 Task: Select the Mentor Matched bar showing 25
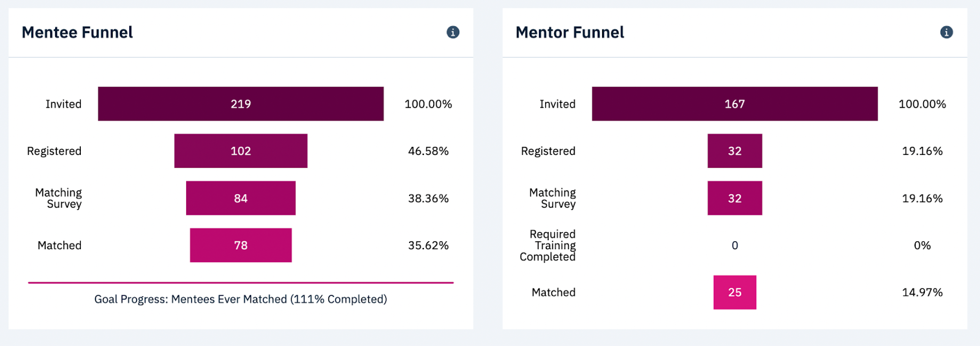pos(734,293)
